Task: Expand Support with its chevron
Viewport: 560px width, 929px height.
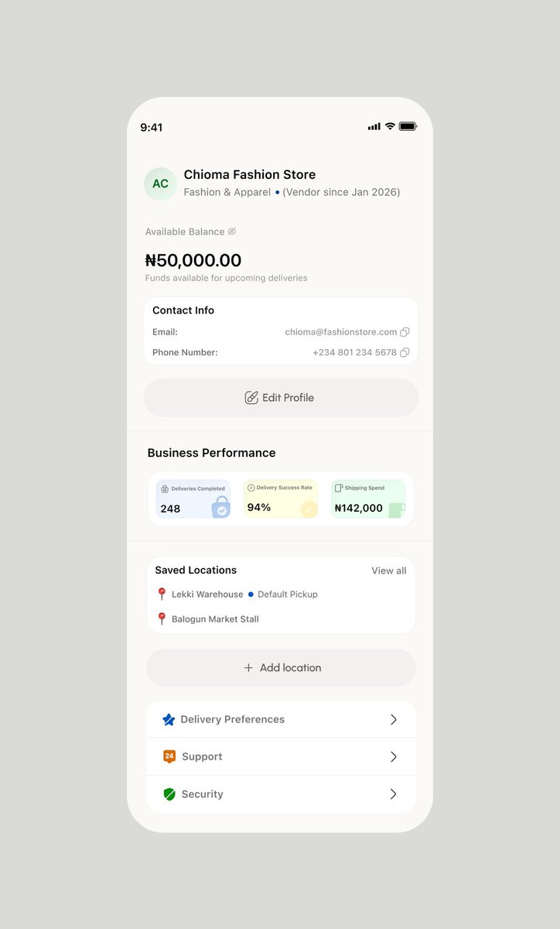Action: (x=393, y=756)
